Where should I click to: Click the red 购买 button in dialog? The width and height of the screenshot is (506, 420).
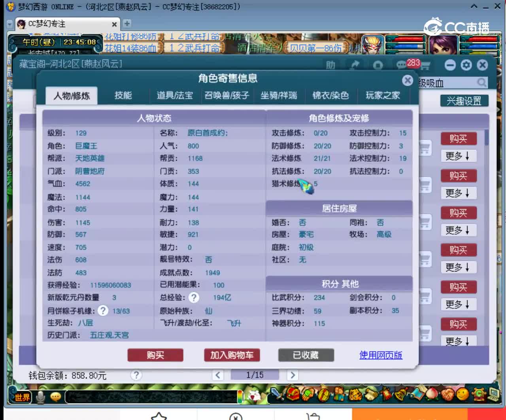[155, 355]
